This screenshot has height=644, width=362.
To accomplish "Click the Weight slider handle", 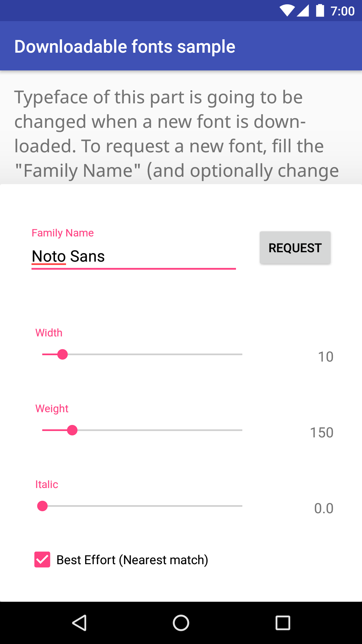I will (72, 430).
